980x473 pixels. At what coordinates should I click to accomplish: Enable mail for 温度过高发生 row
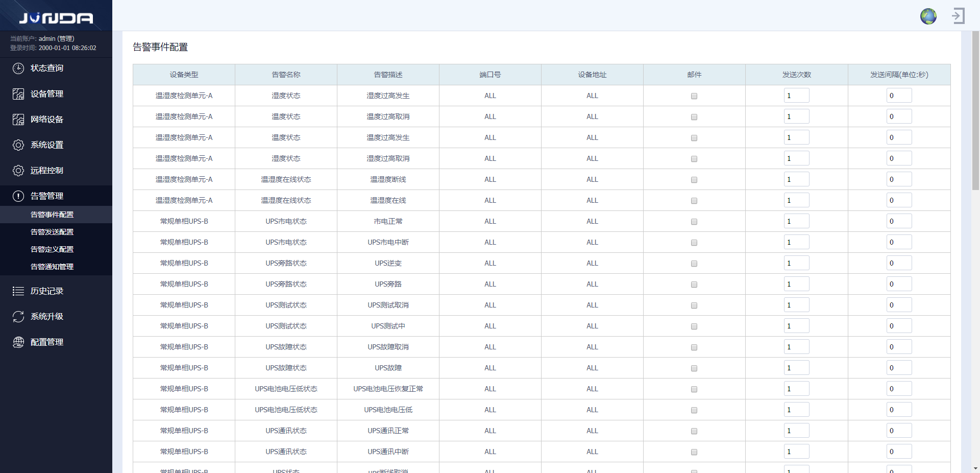694,138
